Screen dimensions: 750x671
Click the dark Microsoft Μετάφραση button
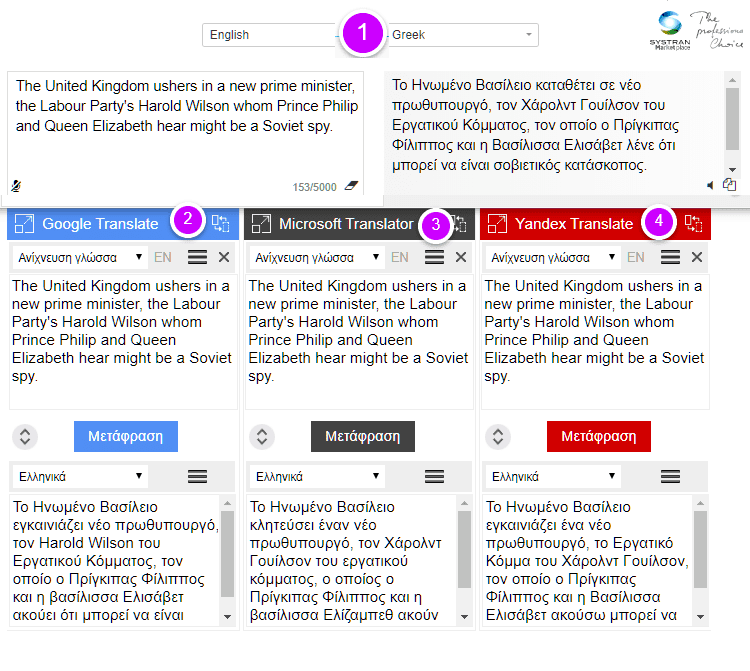363,436
